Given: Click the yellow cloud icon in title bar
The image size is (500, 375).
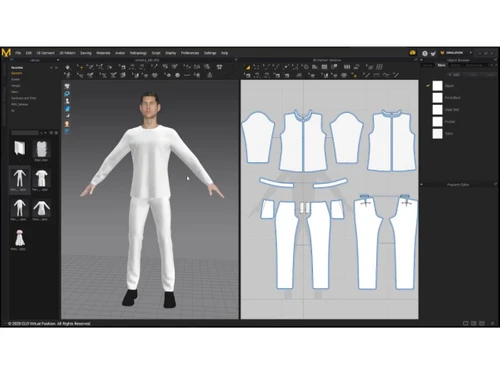Looking at the screenshot, I should point(413,53).
